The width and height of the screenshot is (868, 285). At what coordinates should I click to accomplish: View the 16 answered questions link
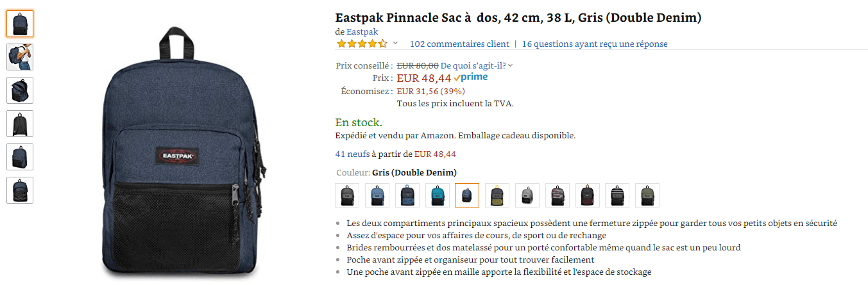pos(595,44)
